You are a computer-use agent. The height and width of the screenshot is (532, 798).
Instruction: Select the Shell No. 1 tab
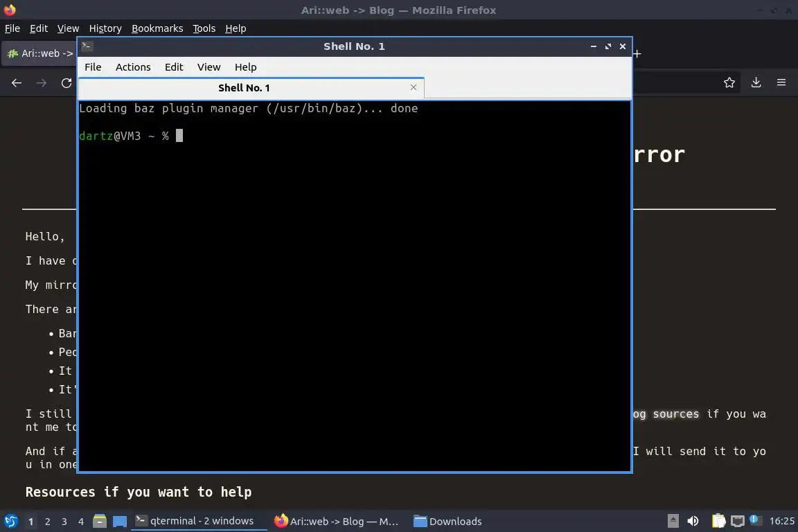coord(245,87)
